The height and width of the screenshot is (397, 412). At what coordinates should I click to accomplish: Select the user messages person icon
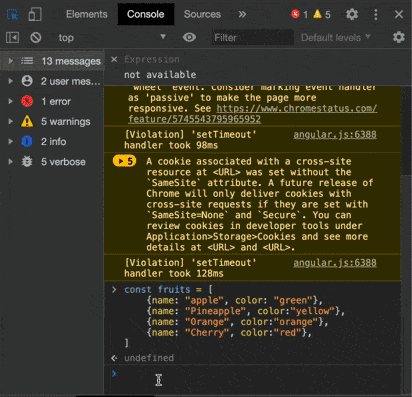point(27,81)
